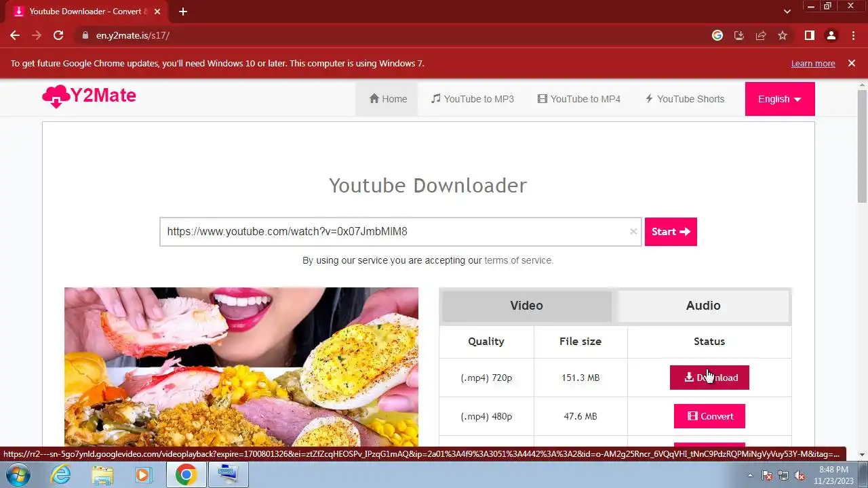Click the 151.3 MB file size cell
The height and width of the screenshot is (488, 868).
coord(580,378)
